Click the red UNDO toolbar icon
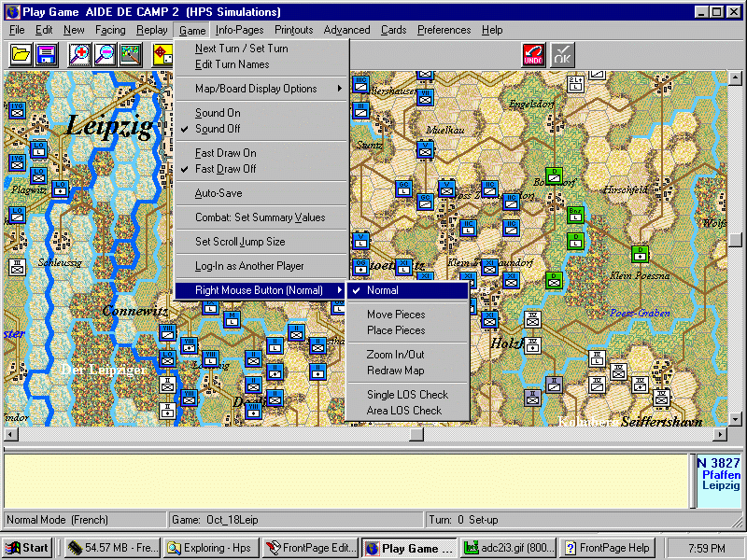Viewport: 747px width, 560px height. pos(533,55)
